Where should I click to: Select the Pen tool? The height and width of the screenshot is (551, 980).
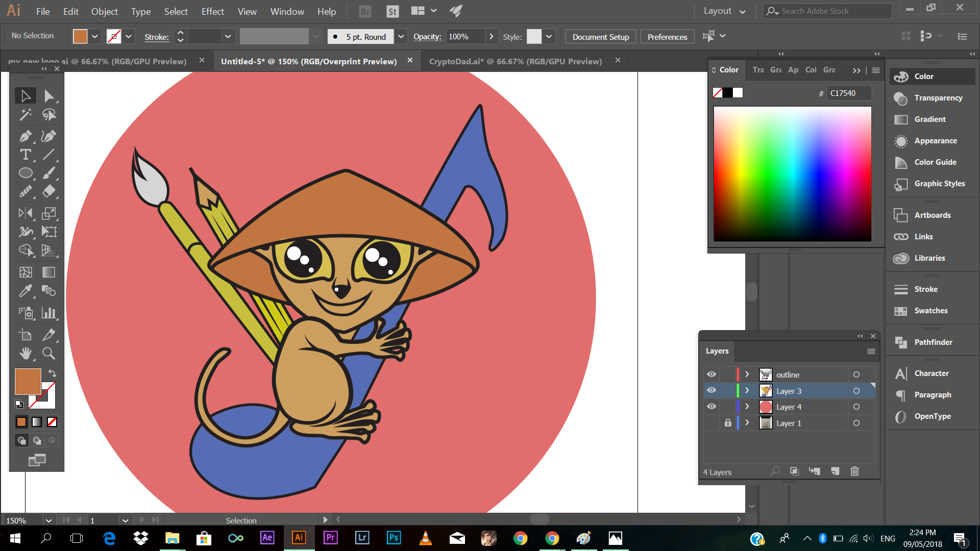25,136
